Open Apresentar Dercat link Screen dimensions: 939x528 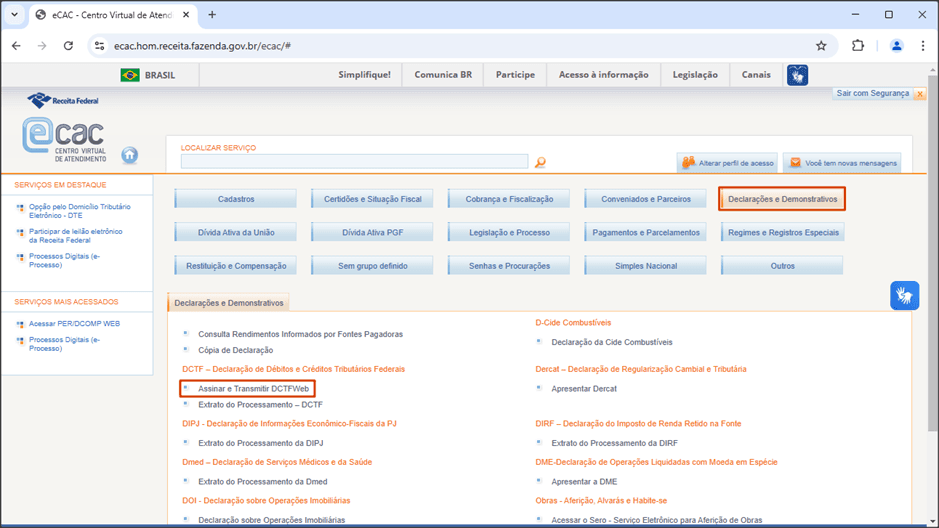tap(584, 389)
